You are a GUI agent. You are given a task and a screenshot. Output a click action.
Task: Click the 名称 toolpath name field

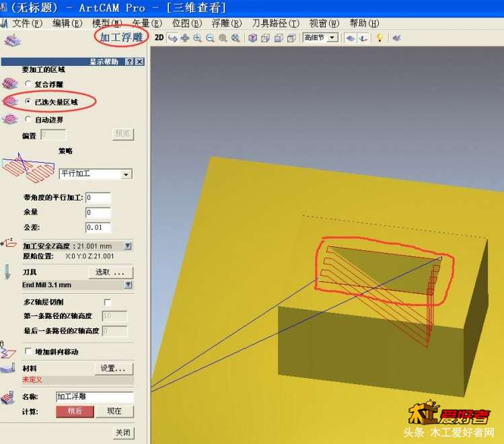pos(94,397)
